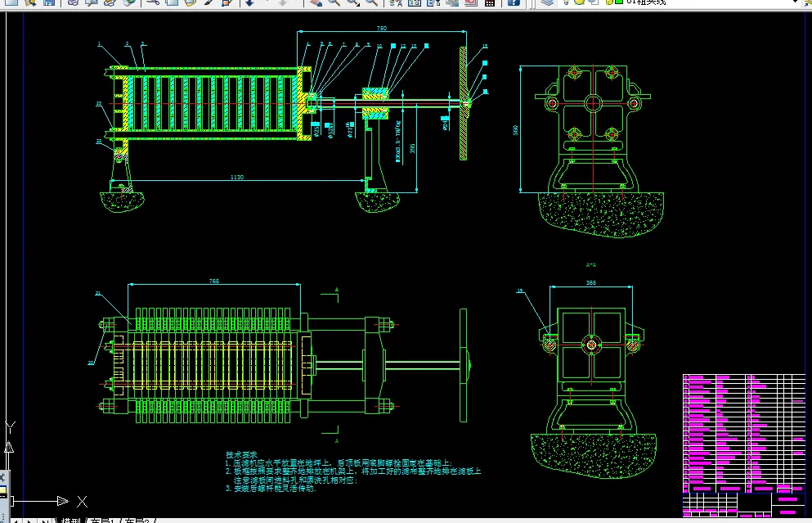Image resolution: width=812 pixels, height=523 pixels.
Task: Activate the Match Properties brush tool
Action: click(209, 2)
